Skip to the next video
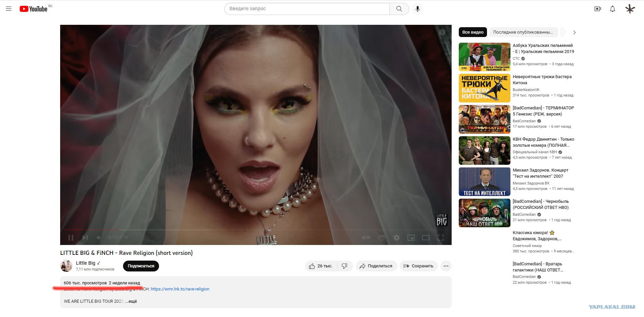This screenshot has height=317, width=644. (85, 237)
